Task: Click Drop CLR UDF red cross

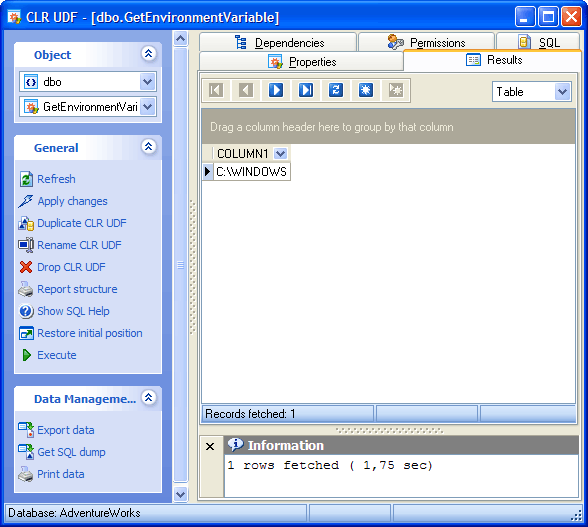Action: (x=26, y=267)
